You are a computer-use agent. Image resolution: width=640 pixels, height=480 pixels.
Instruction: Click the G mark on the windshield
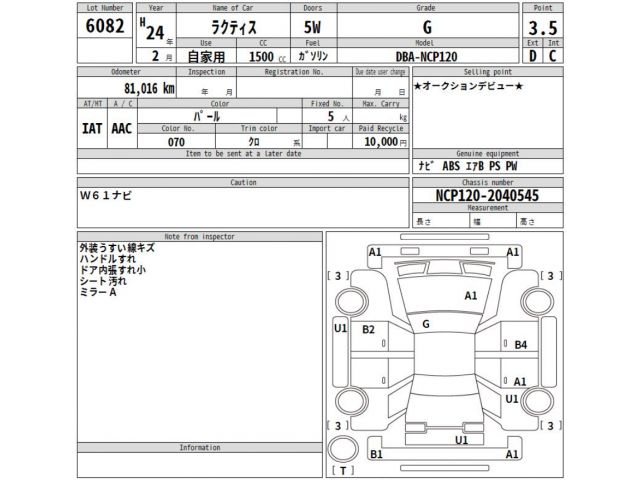pyautogui.click(x=426, y=324)
